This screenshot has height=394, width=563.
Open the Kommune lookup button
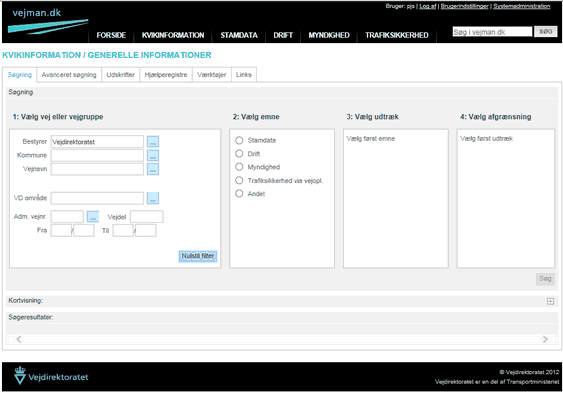(x=153, y=155)
